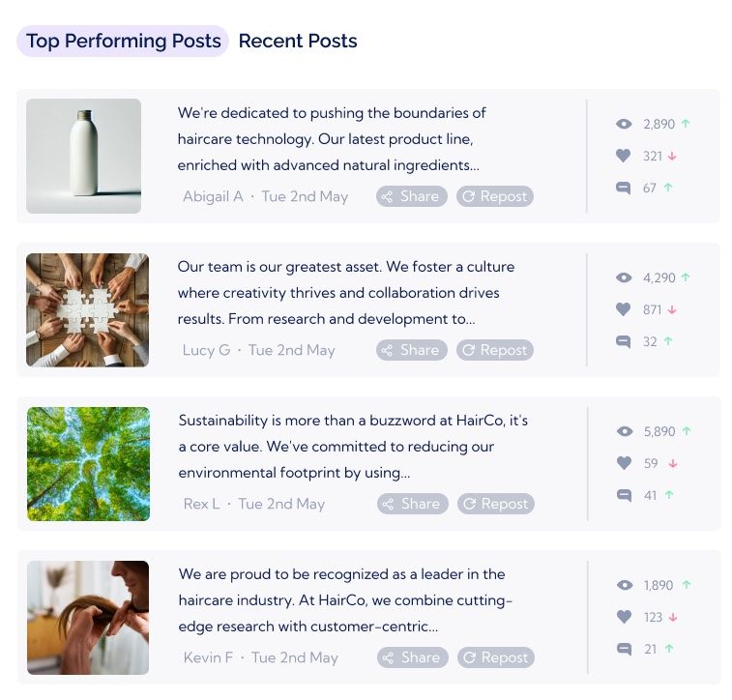
Task: Share Rex L's sustainability post
Action: [412, 504]
